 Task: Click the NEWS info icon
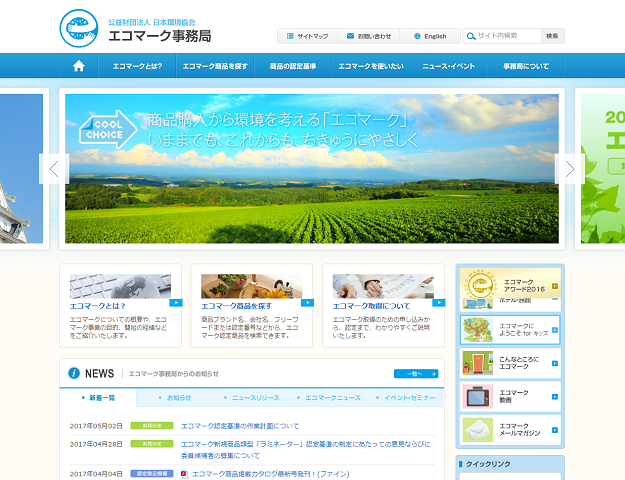pos(74,373)
